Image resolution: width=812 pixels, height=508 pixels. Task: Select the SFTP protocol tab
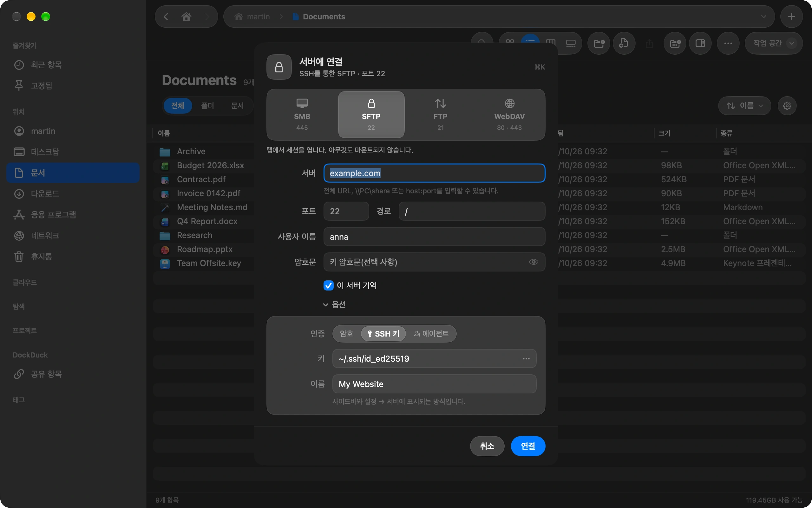tap(371, 115)
